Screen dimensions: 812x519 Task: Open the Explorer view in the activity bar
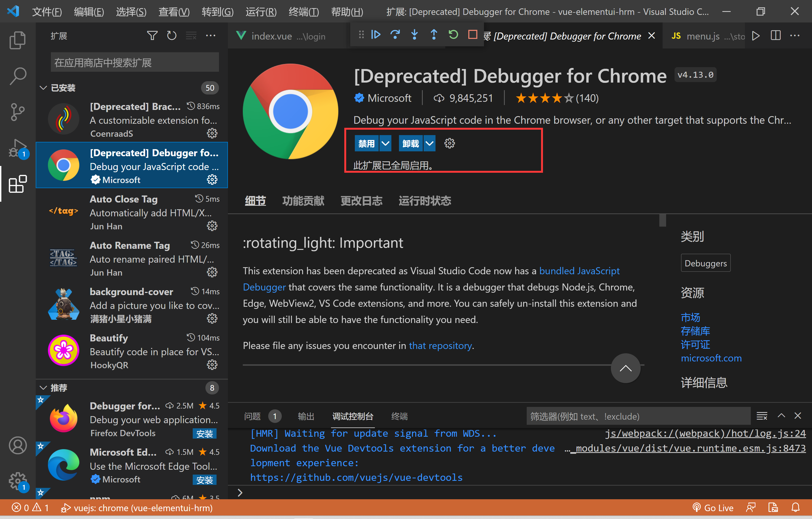pyautogui.click(x=18, y=40)
